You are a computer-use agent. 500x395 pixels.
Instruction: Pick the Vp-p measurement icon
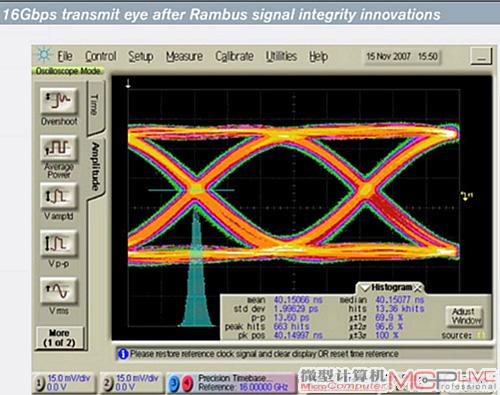tap(59, 243)
